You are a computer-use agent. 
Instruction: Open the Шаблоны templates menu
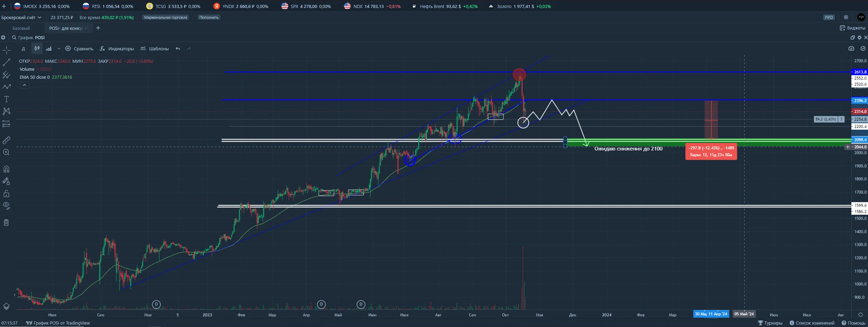click(x=155, y=49)
